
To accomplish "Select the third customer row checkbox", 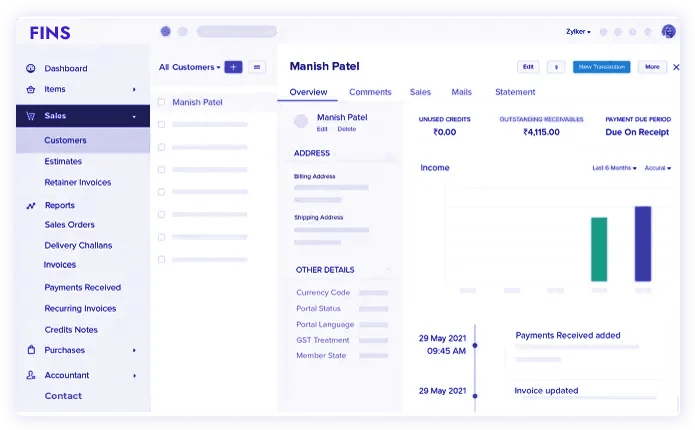I will [x=161, y=146].
